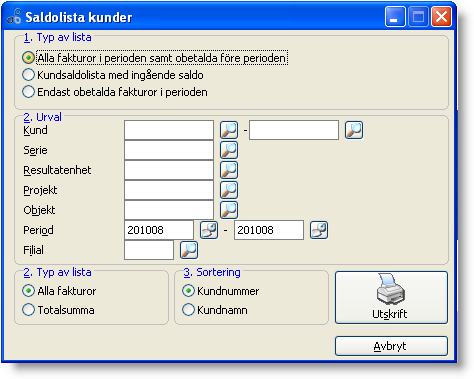
Task: Select Endast obetalda fakturor i perioden
Action: 115,92
